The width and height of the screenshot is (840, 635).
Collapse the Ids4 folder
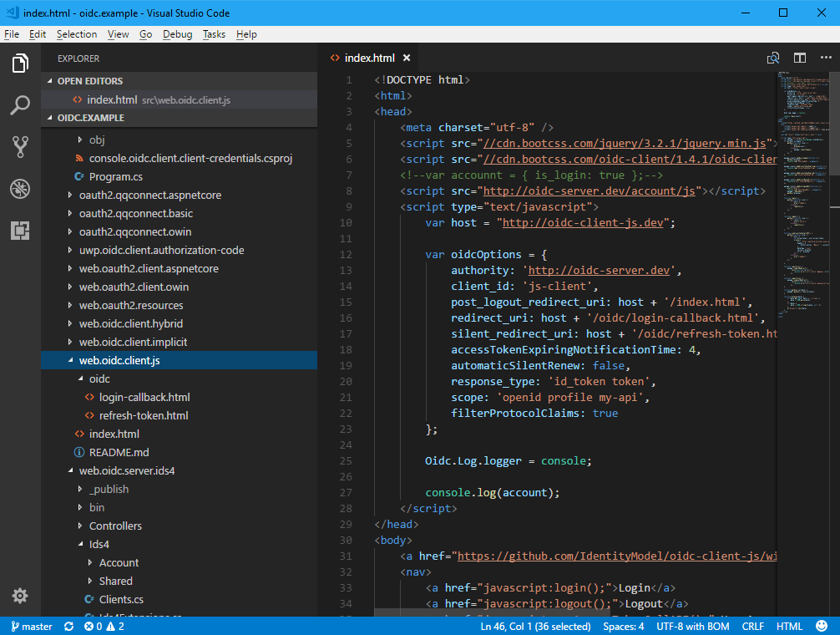80,544
